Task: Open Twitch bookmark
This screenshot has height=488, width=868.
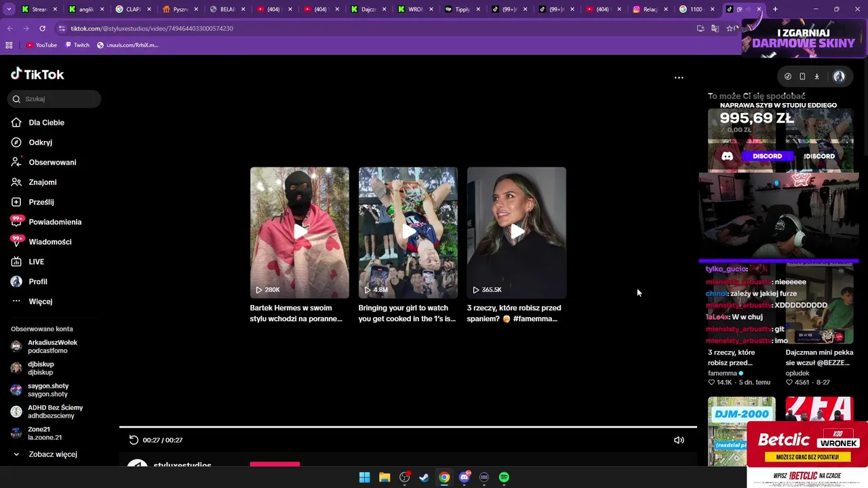Action: [x=77, y=45]
